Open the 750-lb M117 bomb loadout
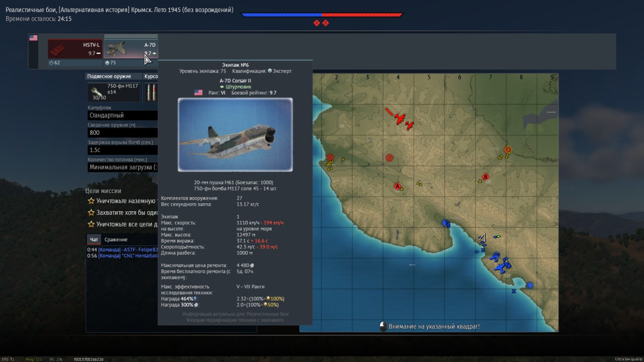644x362 pixels. [x=114, y=92]
